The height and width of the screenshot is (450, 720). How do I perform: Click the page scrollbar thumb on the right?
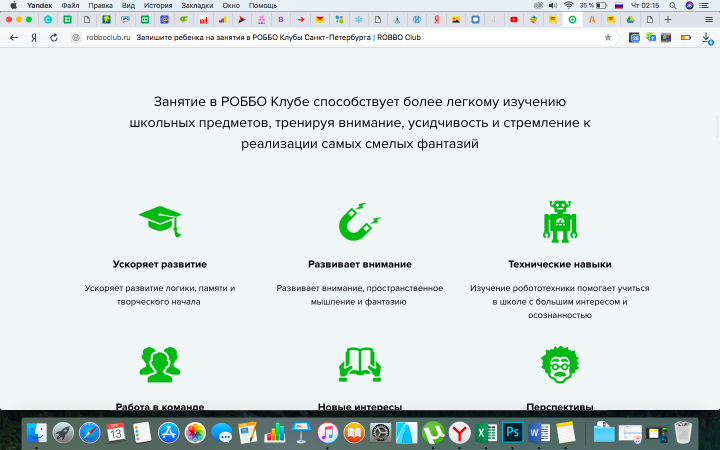(717, 126)
